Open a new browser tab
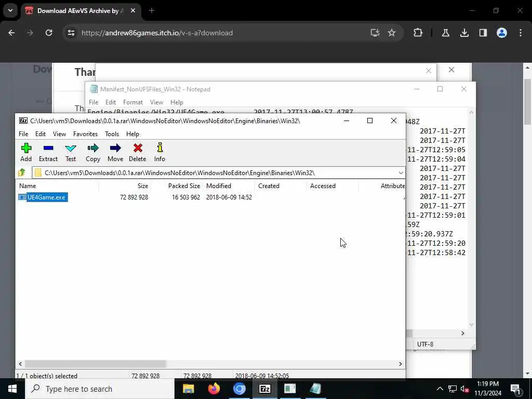The height and width of the screenshot is (399, 532). coord(152,10)
